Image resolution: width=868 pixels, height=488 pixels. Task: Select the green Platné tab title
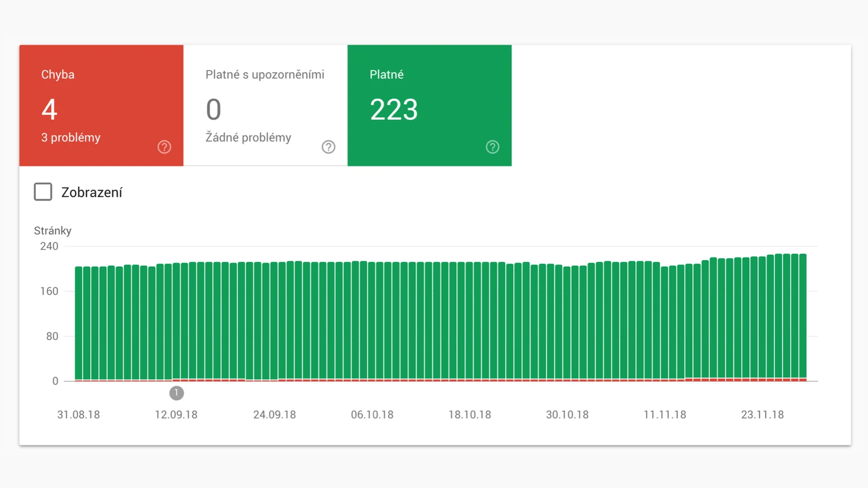pos(386,75)
